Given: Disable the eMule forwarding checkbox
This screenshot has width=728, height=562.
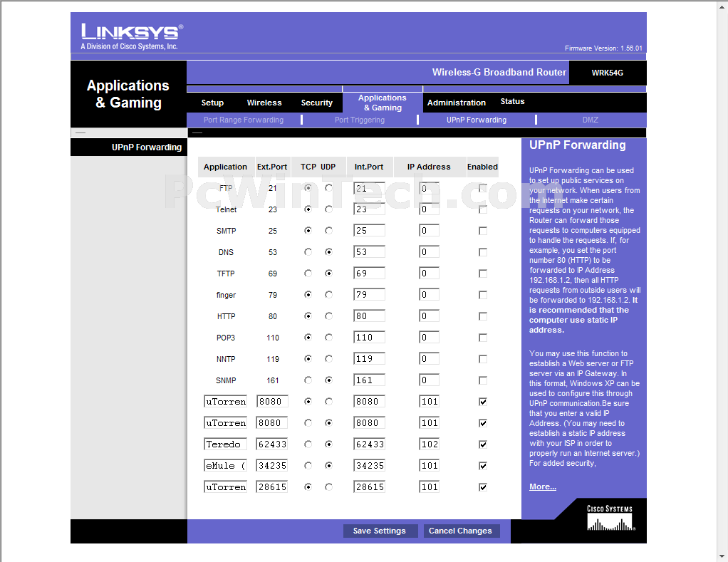Looking at the screenshot, I should (483, 466).
